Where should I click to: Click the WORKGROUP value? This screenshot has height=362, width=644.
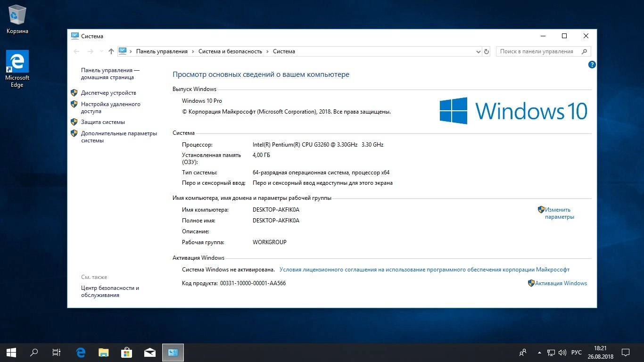point(270,242)
